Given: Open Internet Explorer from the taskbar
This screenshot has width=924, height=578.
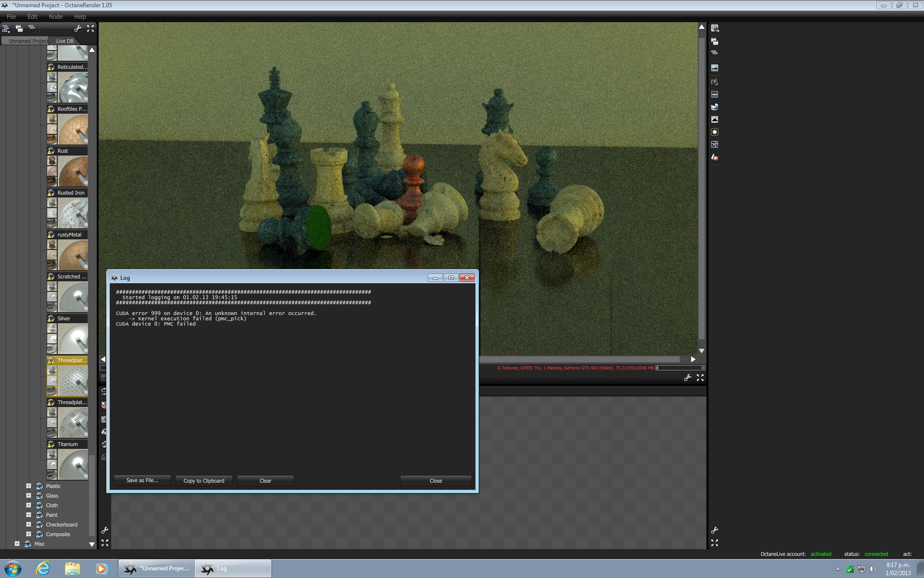Looking at the screenshot, I should [43, 568].
